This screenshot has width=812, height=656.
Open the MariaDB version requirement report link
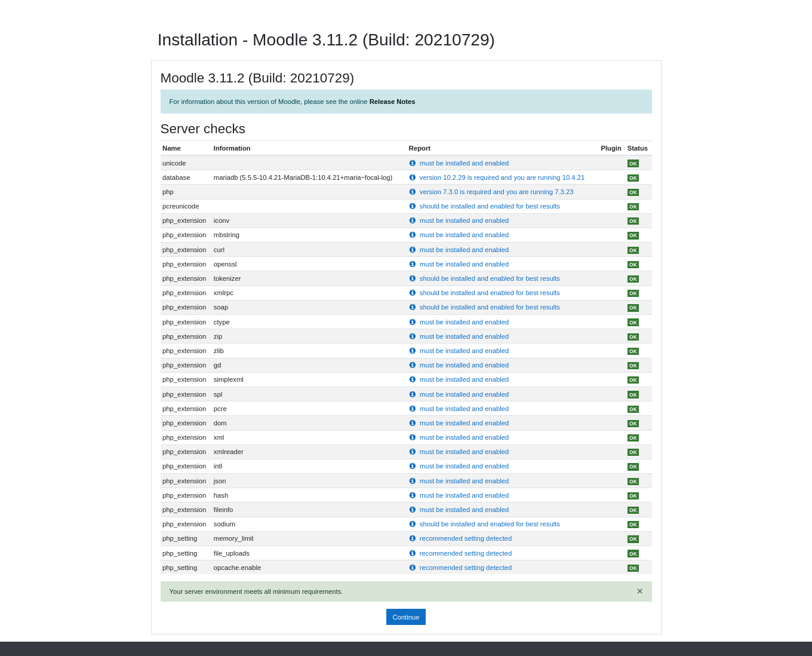point(502,177)
